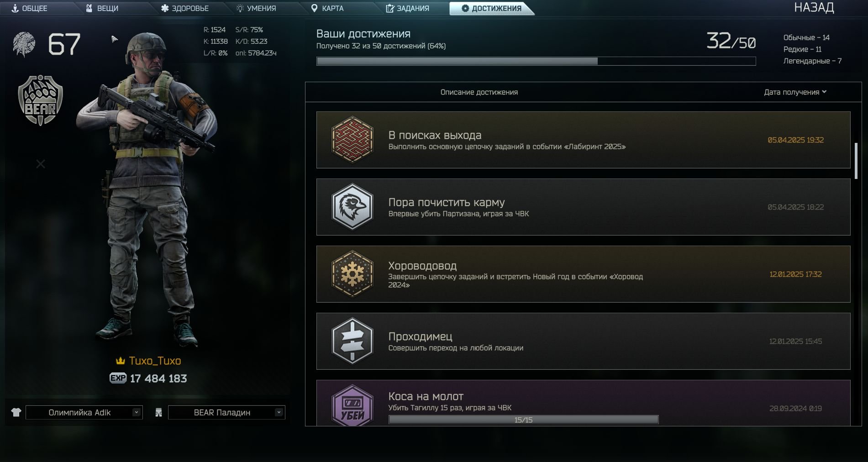Viewport: 868px width, 462px height.
Task: Select the snowflake Хороводовод achievement badge
Action: coord(352,274)
